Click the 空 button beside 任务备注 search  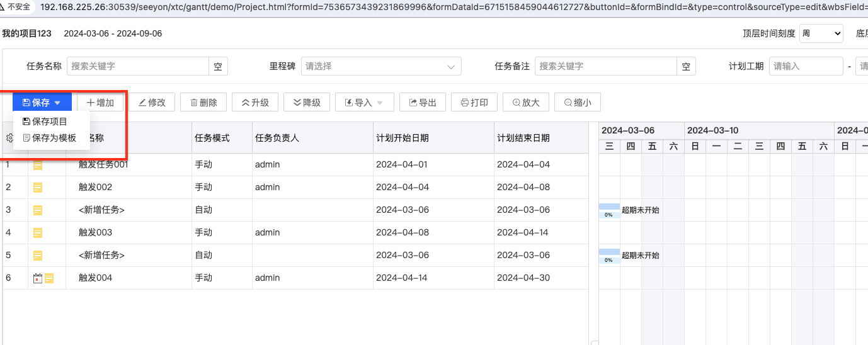686,66
